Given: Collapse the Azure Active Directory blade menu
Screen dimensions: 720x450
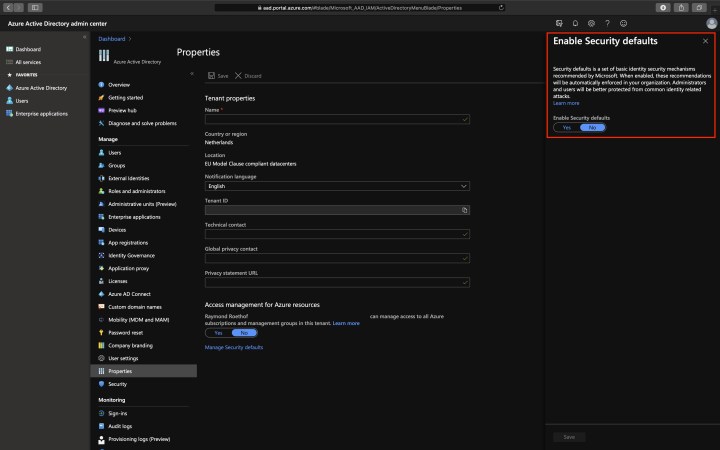Looking at the screenshot, I should (x=190, y=73).
